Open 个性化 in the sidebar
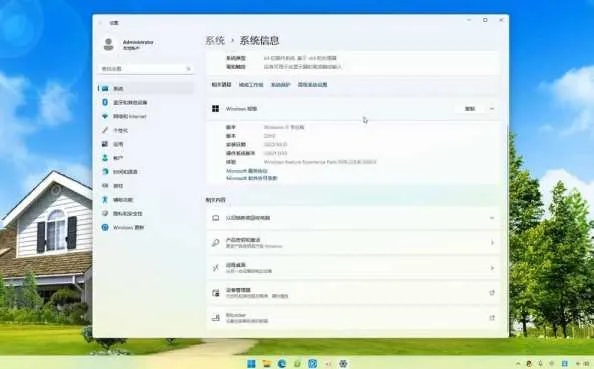This screenshot has width=594, height=369. pos(146,130)
